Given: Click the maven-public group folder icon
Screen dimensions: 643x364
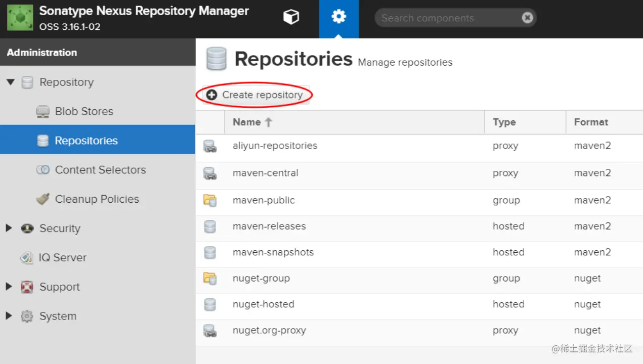Looking at the screenshot, I should (x=209, y=200).
